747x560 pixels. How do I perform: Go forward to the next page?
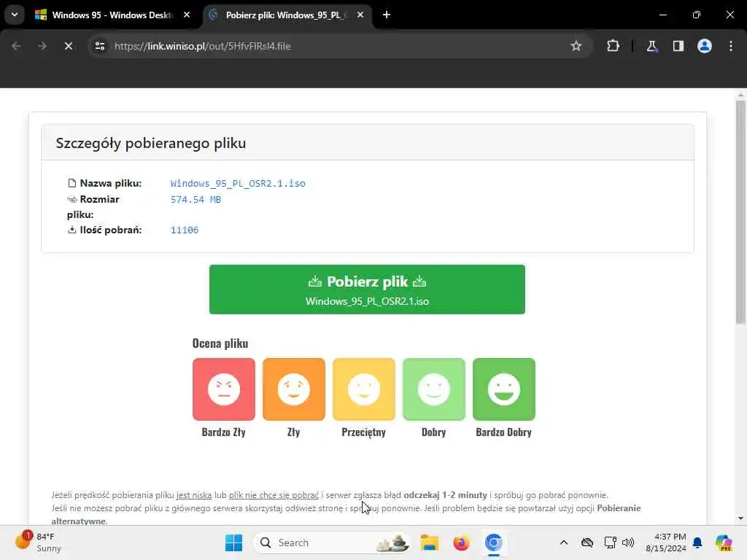pyautogui.click(x=42, y=46)
